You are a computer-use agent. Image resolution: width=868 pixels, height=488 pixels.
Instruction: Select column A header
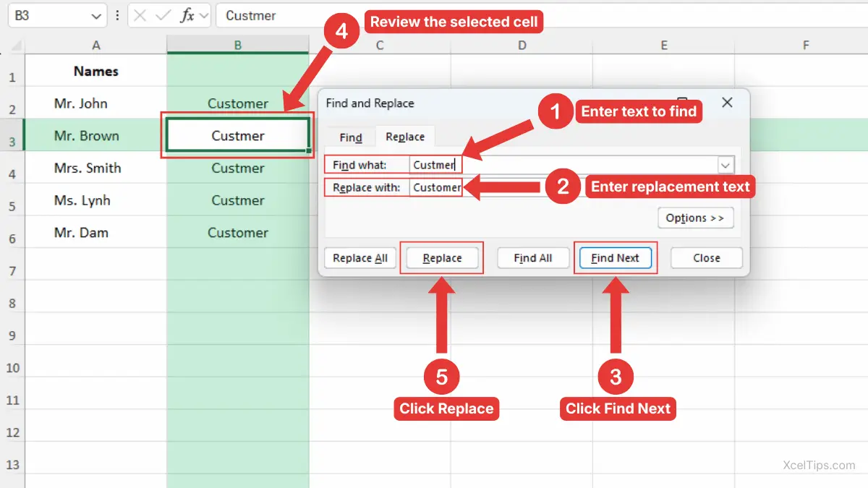(x=96, y=46)
